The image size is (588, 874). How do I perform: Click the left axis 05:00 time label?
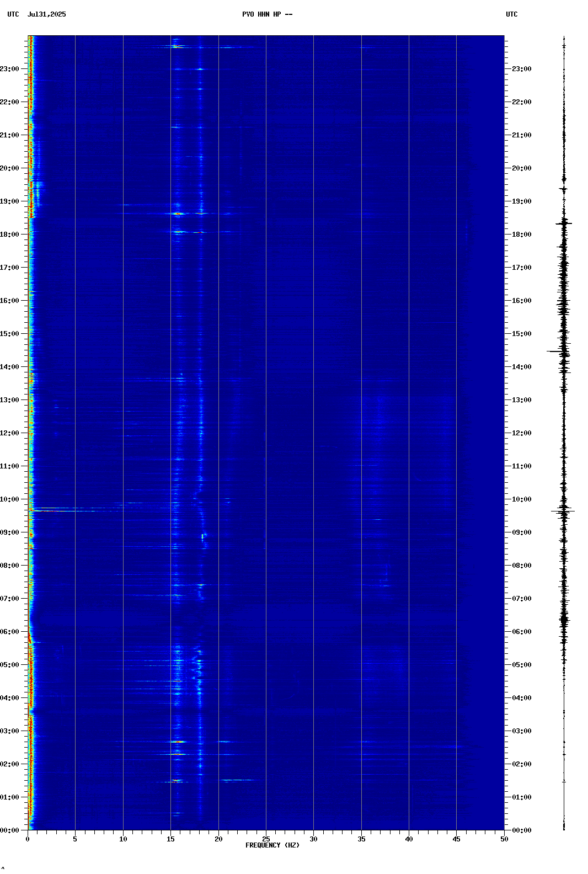tap(9, 665)
